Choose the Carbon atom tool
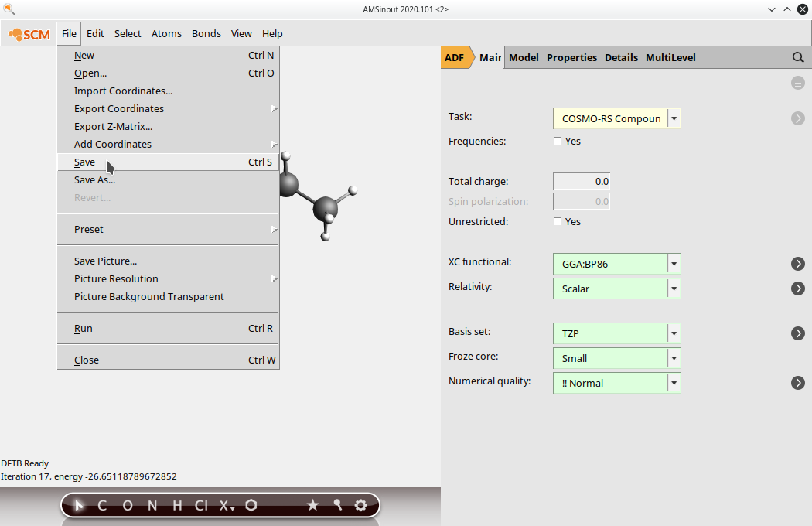This screenshot has height=526, width=812. pos(102,506)
